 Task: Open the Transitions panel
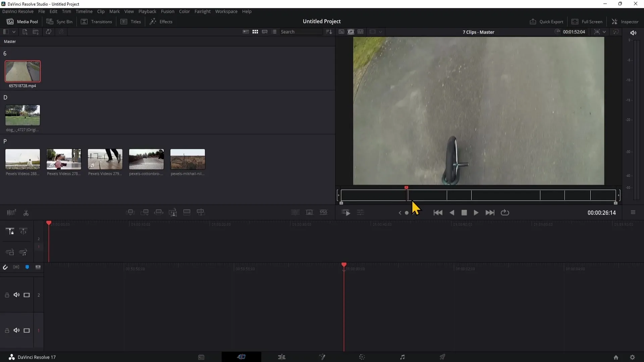pos(97,22)
